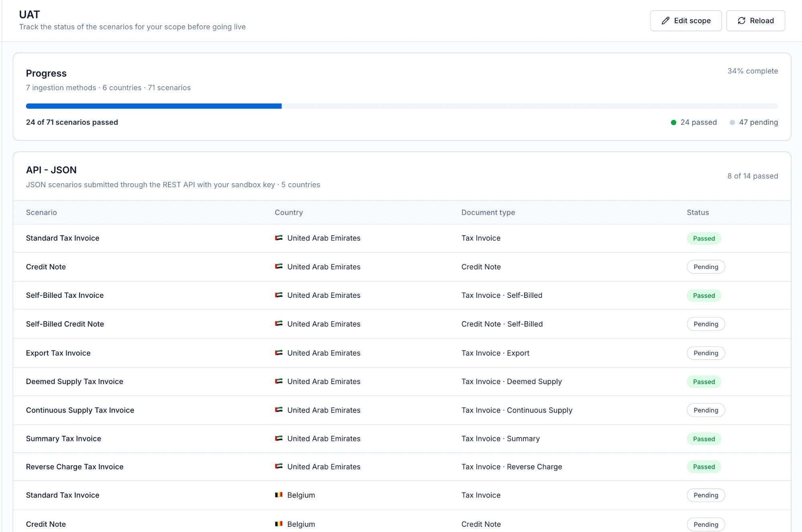This screenshot has height=532, width=802.
Task: Click 'Credit Note · Self-Billed' document type
Action: 502,324
